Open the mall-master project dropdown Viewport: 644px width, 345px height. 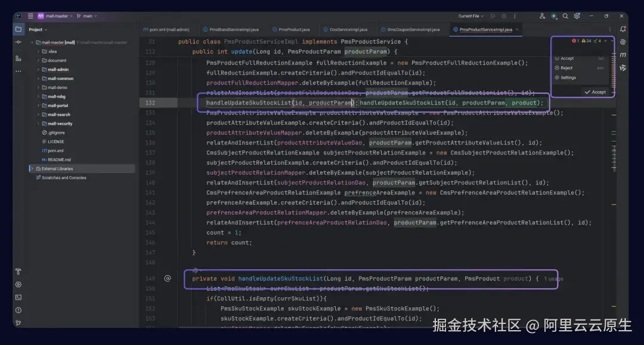pos(55,16)
